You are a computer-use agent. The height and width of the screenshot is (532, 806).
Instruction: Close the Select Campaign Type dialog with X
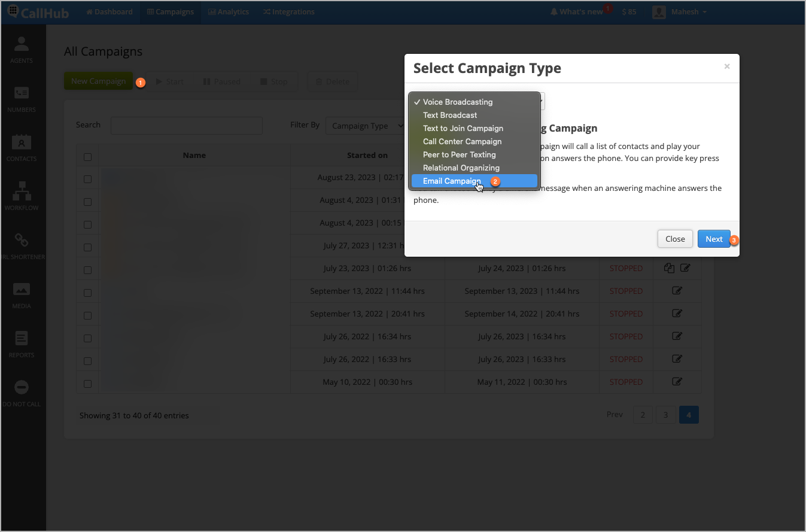click(727, 66)
